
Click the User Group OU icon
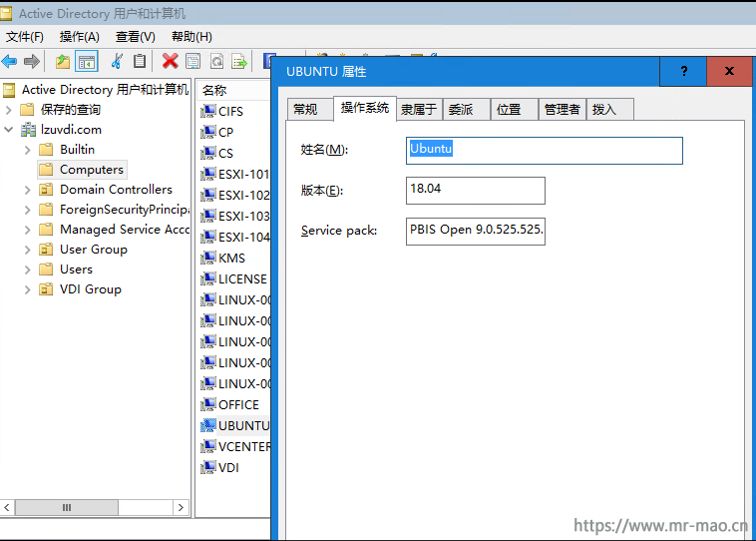[46, 249]
